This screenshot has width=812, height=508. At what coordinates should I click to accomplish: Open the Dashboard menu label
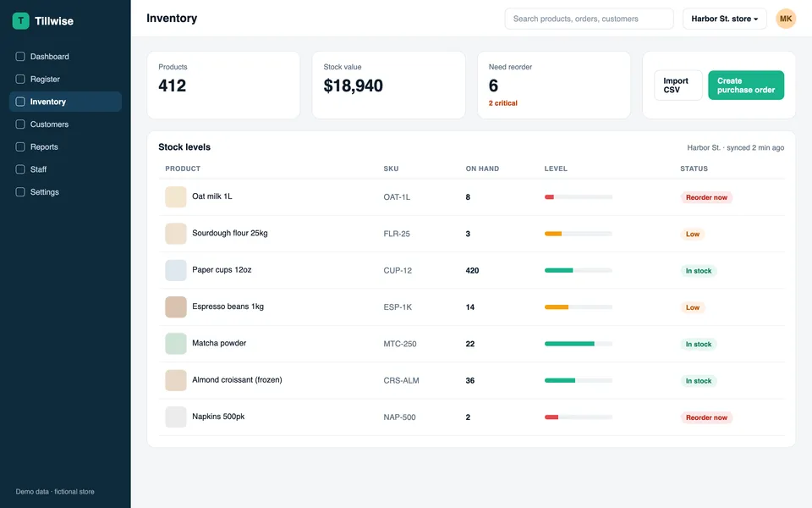50,57
